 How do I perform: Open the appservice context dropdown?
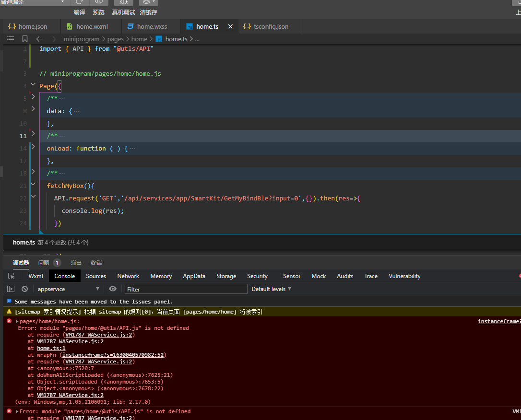68,289
